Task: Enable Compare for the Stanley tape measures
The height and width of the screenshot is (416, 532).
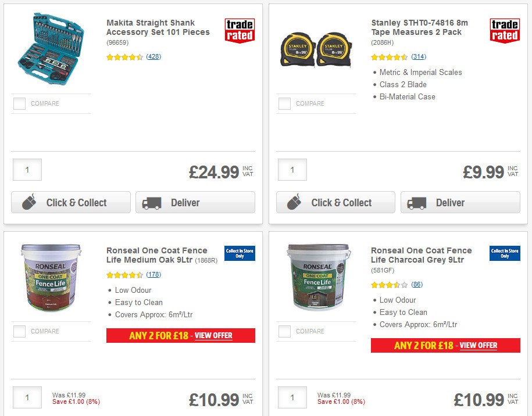Action: (284, 103)
